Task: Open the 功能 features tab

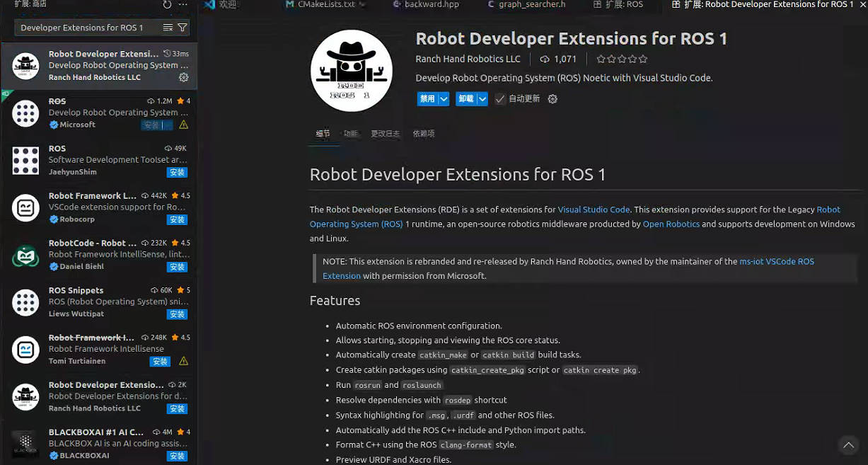Action: (351, 134)
